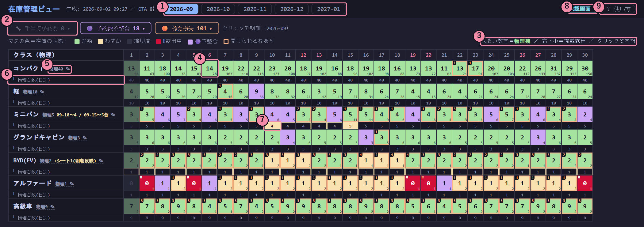Click the pencil icon for グランドキャビン 物理3
This screenshot has height=227, width=644.
[x=85, y=138]
